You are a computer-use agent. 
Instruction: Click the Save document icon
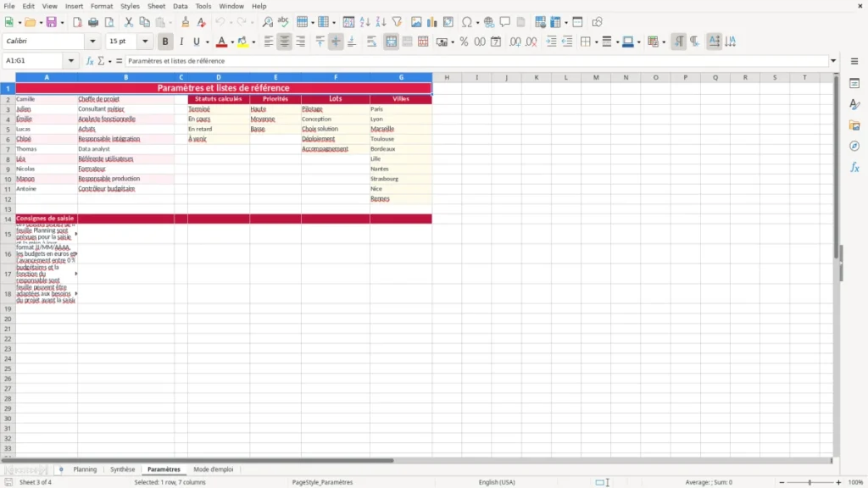click(52, 22)
